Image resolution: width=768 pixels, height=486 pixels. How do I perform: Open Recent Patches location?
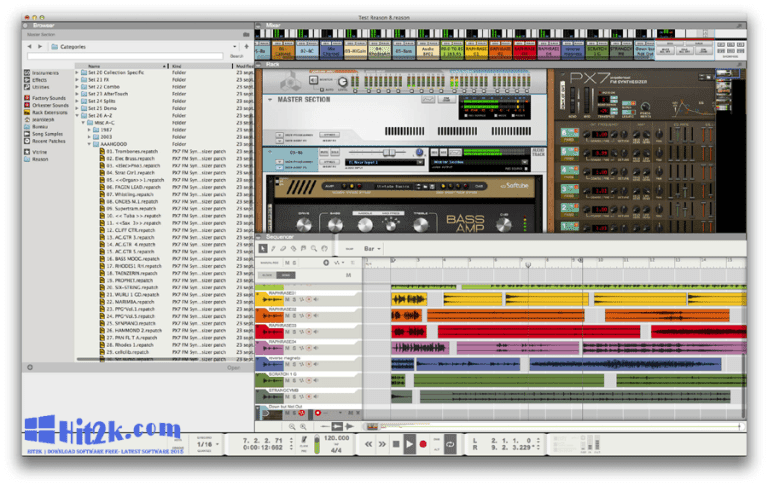(45, 141)
